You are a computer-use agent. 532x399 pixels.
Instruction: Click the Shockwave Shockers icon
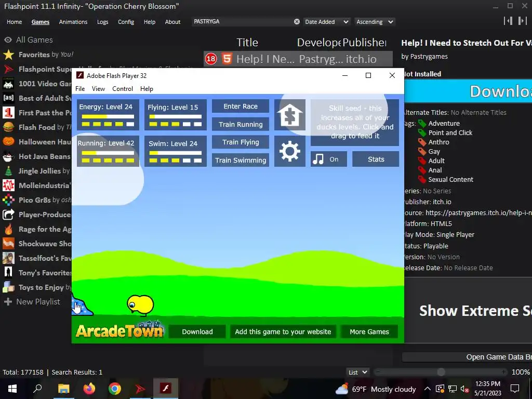(x=8, y=244)
